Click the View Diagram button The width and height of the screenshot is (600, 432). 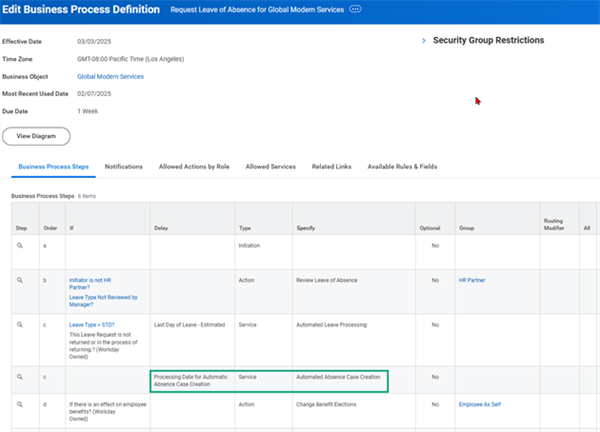coord(36,136)
